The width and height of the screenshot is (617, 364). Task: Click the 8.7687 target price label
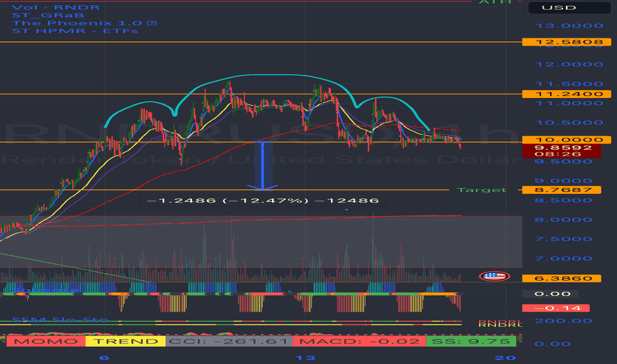coord(561,190)
